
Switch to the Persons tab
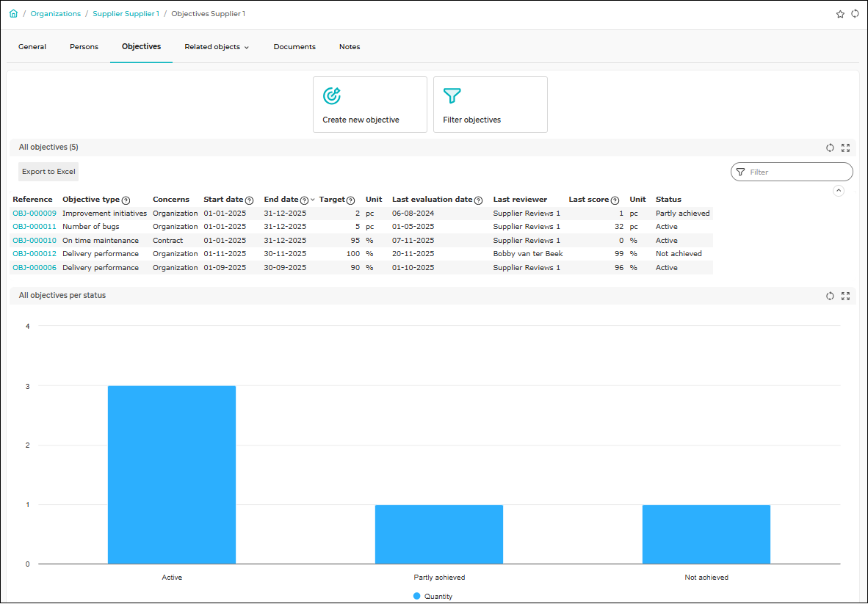pyautogui.click(x=84, y=47)
